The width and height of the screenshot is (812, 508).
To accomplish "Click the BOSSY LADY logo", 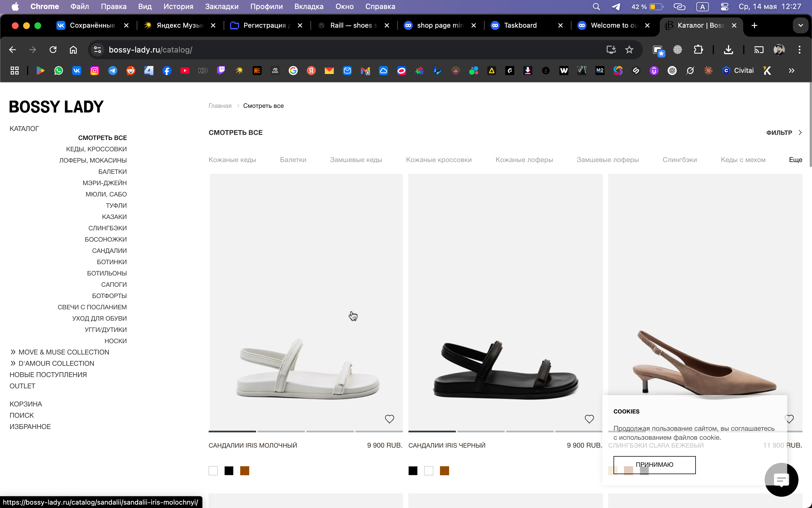I will [56, 107].
